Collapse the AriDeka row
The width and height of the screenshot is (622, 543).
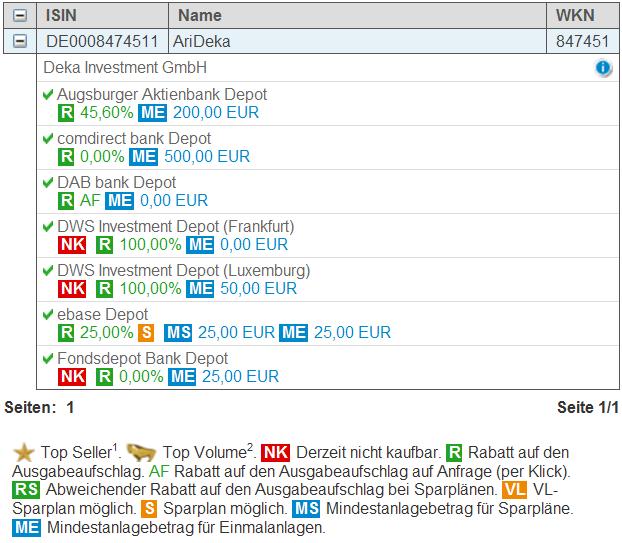[20, 41]
